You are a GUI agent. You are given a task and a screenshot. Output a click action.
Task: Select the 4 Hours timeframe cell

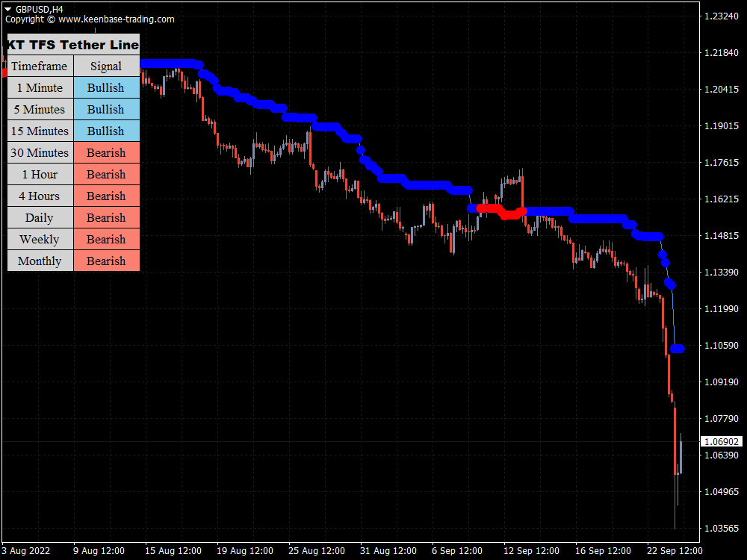40,196
